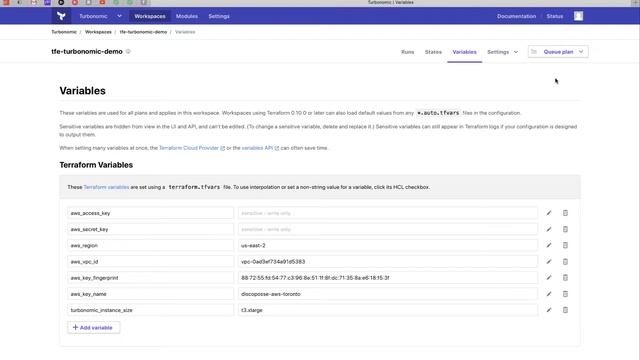Follow the variables API link
This screenshot has width=640, height=360.
pos(260,148)
